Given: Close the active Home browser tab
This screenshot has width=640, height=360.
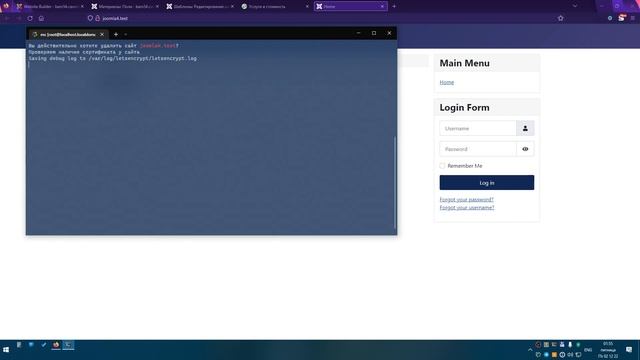Looking at the screenshot, I should point(382,7).
